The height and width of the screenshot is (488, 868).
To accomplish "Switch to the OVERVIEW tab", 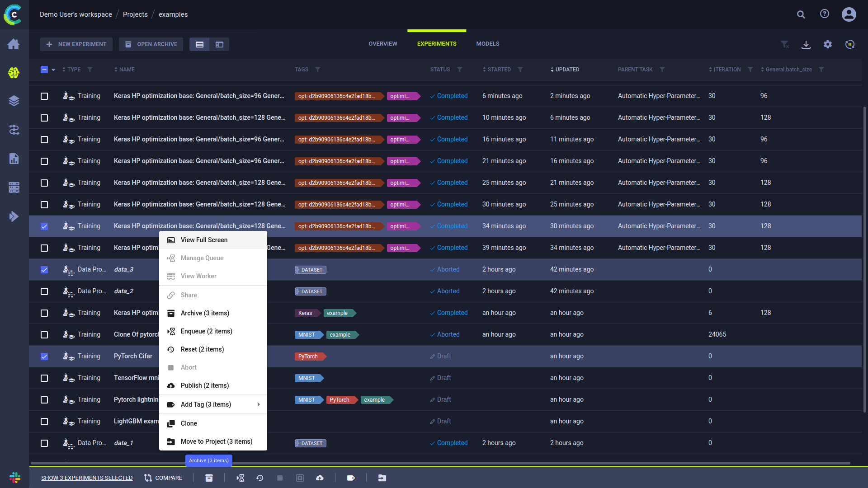I will click(383, 43).
